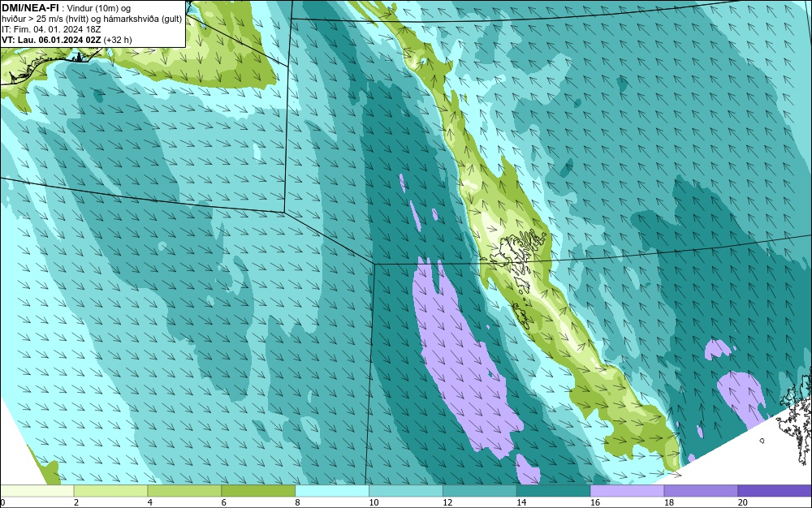Click the 8–10 m/s pale cyan legend swatch

[332, 490]
